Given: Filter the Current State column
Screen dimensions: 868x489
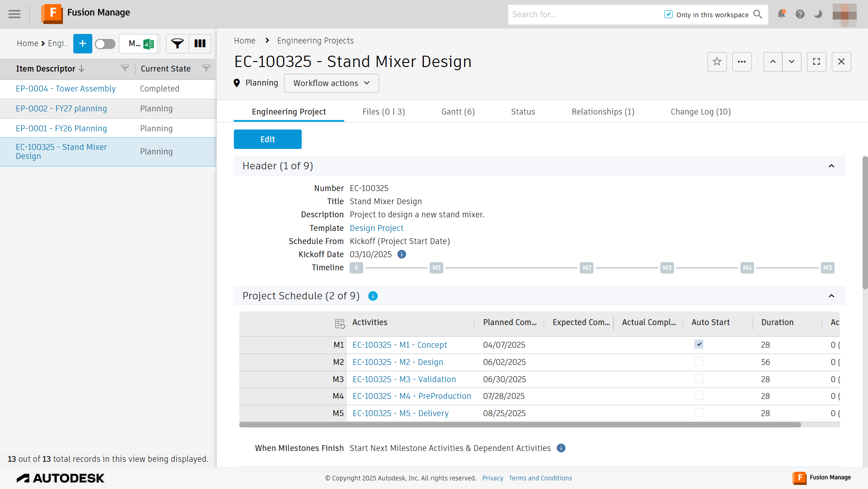Looking at the screenshot, I should coord(206,68).
